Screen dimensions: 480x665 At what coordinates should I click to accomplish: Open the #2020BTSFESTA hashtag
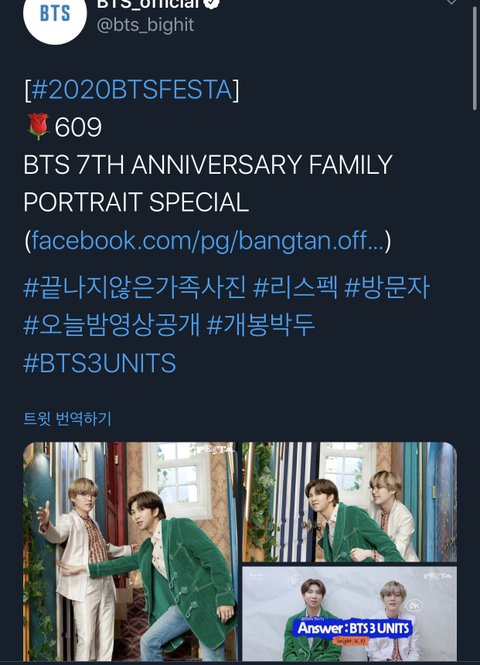point(132,89)
